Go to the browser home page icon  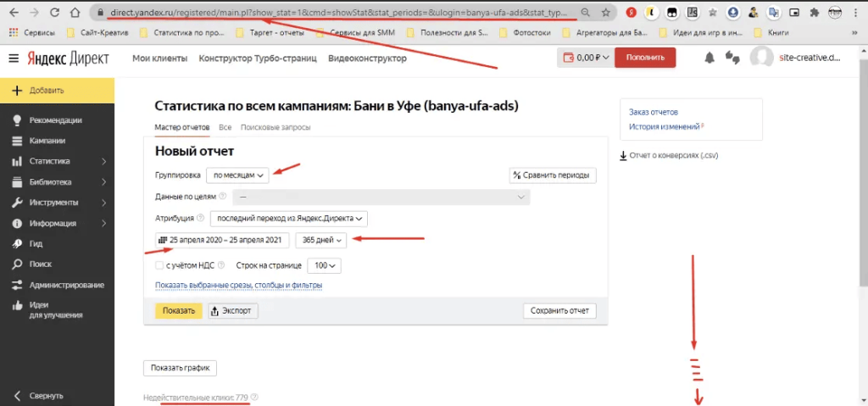(75, 12)
